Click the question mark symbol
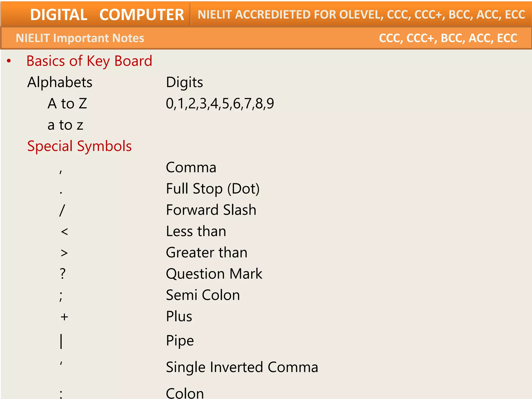The height and width of the screenshot is (399, 532). click(x=63, y=274)
